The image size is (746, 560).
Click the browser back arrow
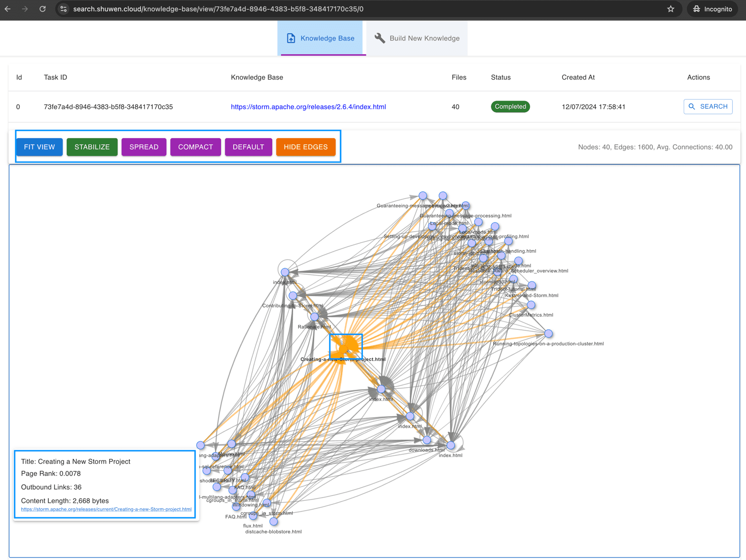tap(8, 9)
